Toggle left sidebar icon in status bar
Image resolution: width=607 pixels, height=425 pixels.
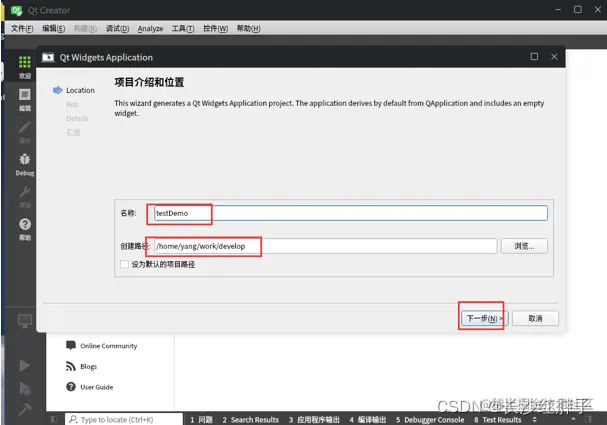[54, 420]
